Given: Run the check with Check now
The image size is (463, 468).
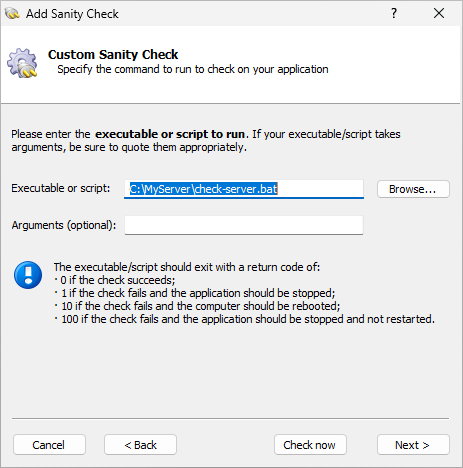Looking at the screenshot, I should coord(310,445).
